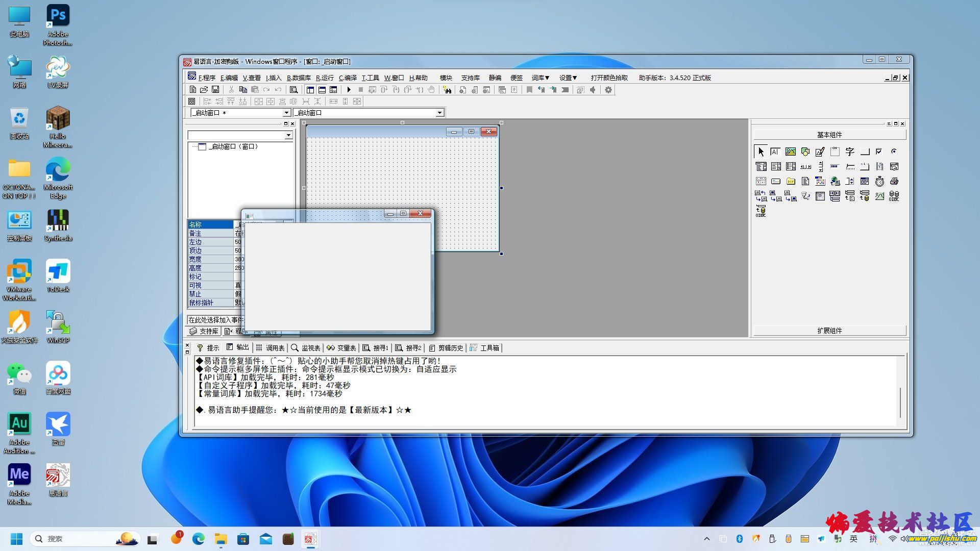The width and height of the screenshot is (980, 551).
Task: Select the DIR folder box component
Action: 790,181
